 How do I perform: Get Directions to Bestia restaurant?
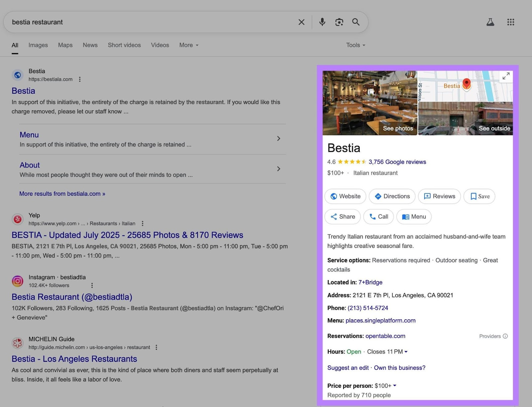tap(392, 196)
